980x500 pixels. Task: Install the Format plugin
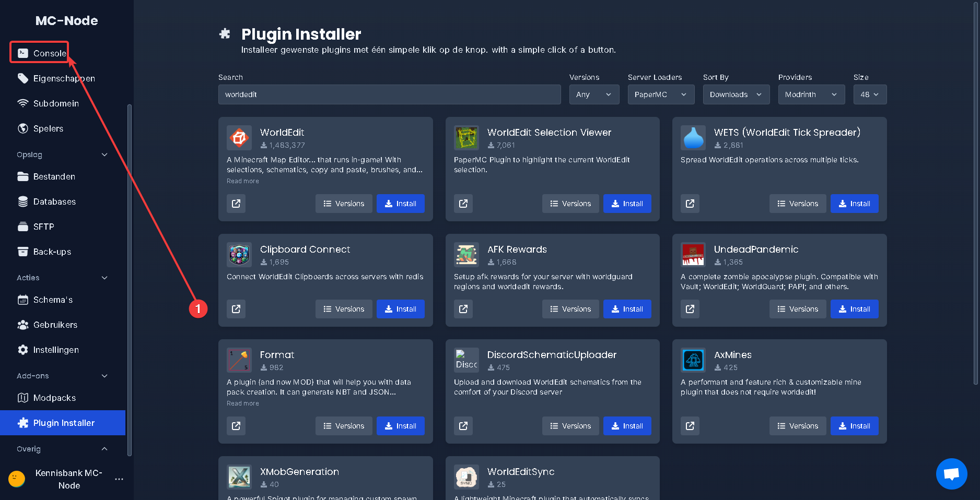point(400,426)
